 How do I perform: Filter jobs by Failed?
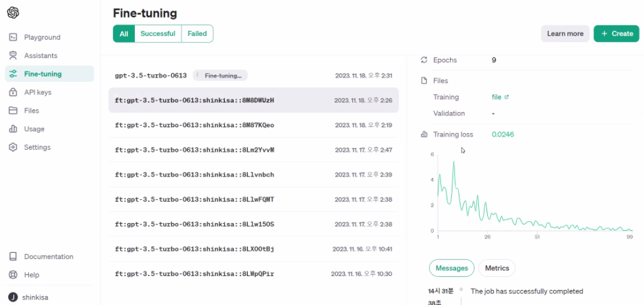tap(197, 34)
